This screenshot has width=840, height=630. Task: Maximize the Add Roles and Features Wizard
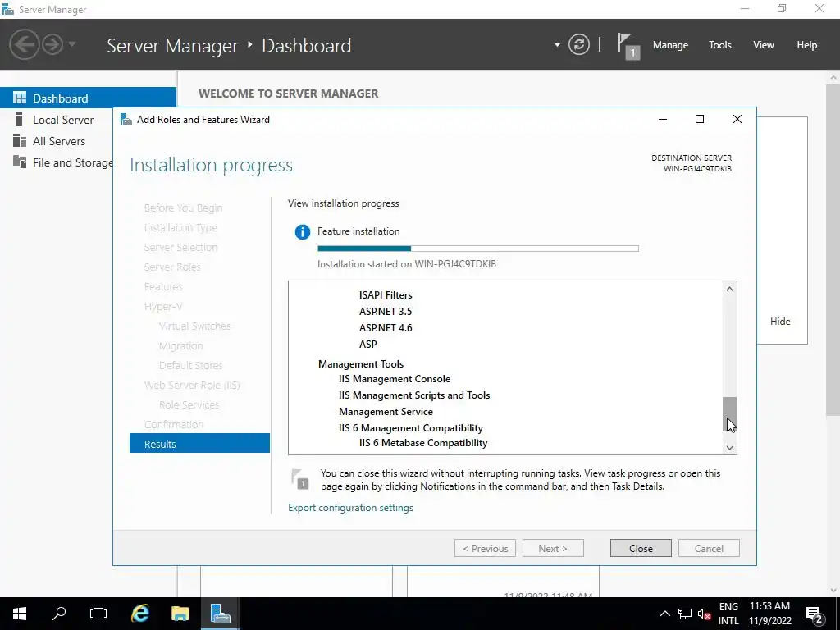pyautogui.click(x=699, y=119)
